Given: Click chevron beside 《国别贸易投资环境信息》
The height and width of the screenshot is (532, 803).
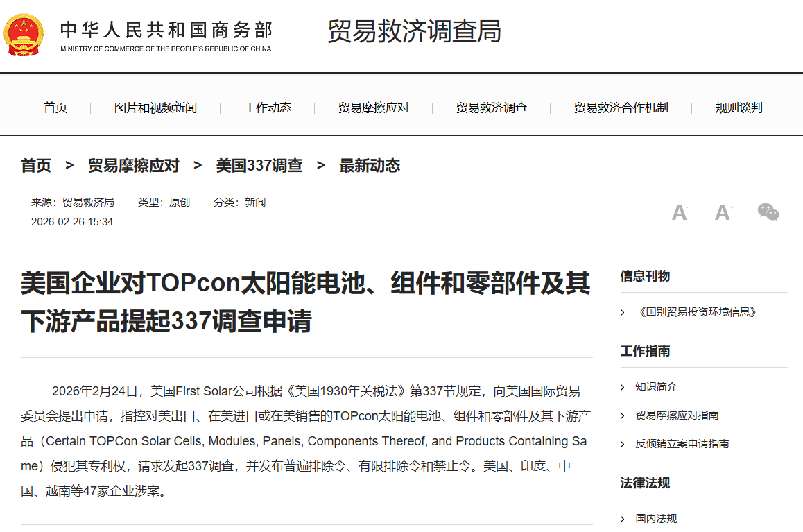Looking at the screenshot, I should 622,312.
